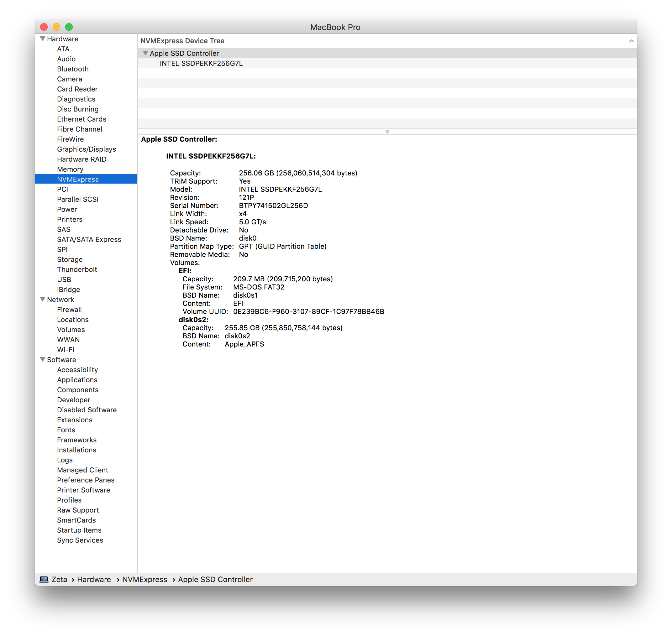Click the column sort chevron in header
The width and height of the screenshot is (672, 636).
click(631, 41)
